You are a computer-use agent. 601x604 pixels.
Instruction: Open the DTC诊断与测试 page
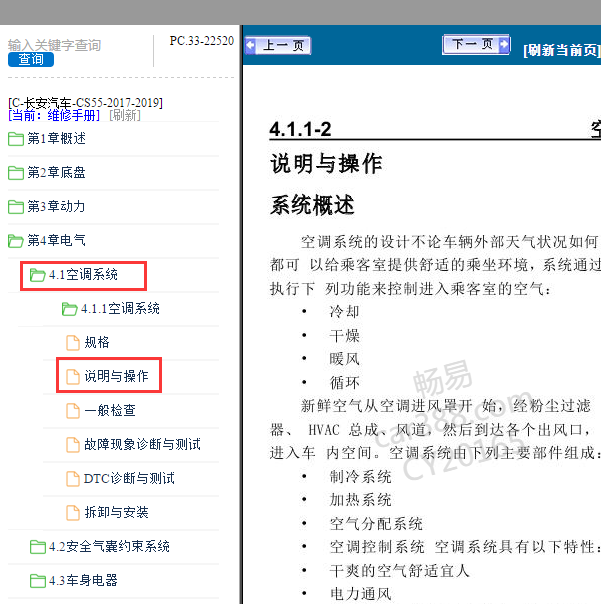point(129,478)
